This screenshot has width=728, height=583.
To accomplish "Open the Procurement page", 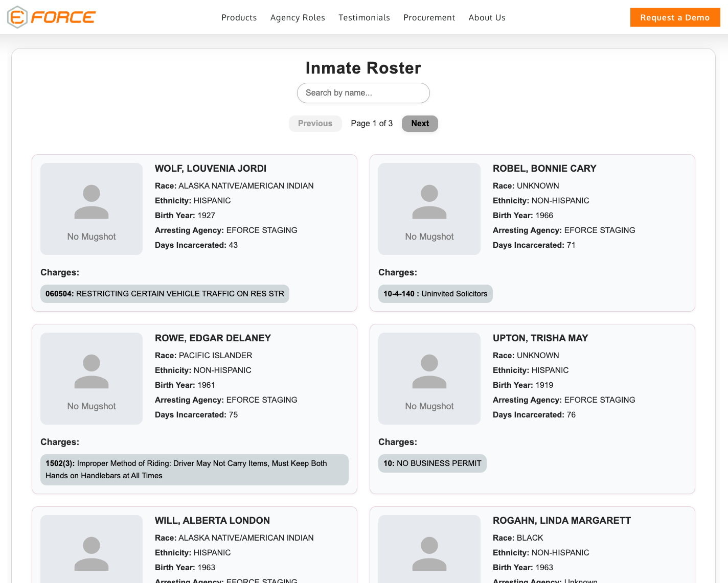I will click(x=429, y=17).
